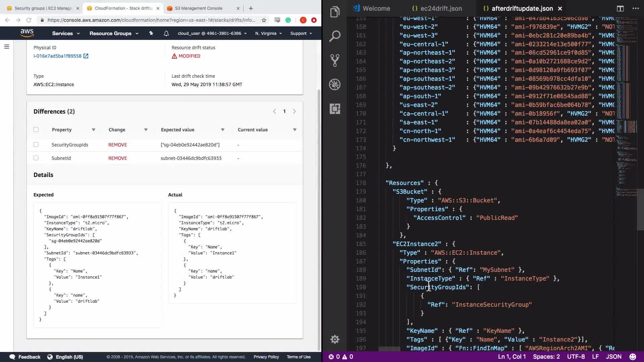Expand the Services dropdown menu

66,33
